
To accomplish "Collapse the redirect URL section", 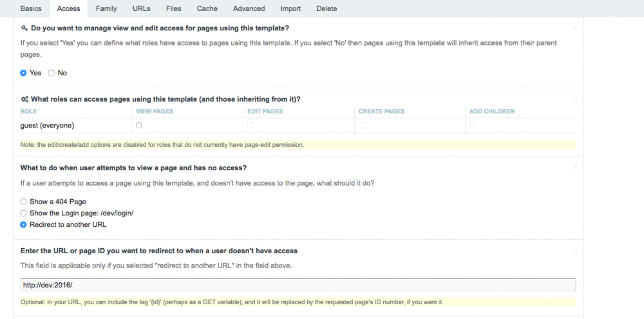I will coord(575,251).
